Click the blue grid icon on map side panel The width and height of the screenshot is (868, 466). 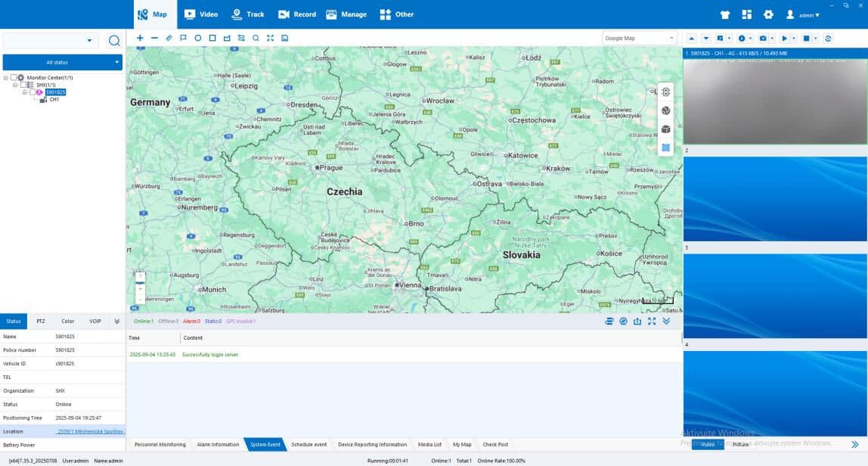click(666, 148)
